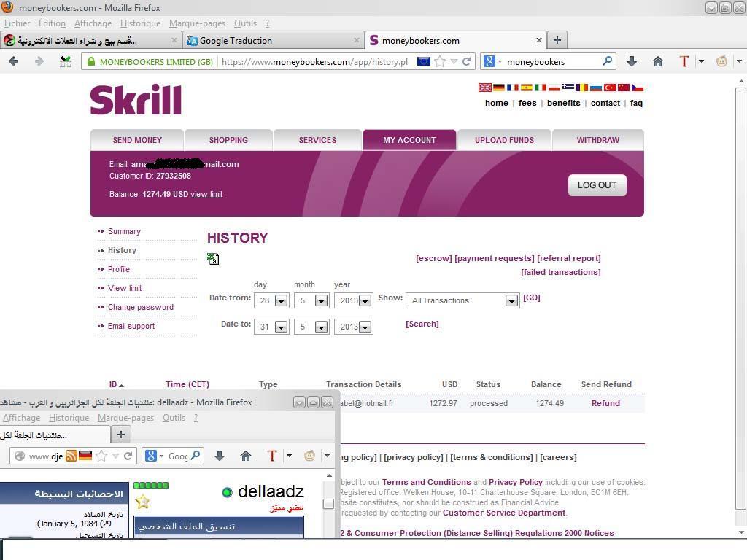Click the monkey face icon in main toolbar
Viewport: 747px width, 560px height.
pyautogui.click(x=721, y=61)
